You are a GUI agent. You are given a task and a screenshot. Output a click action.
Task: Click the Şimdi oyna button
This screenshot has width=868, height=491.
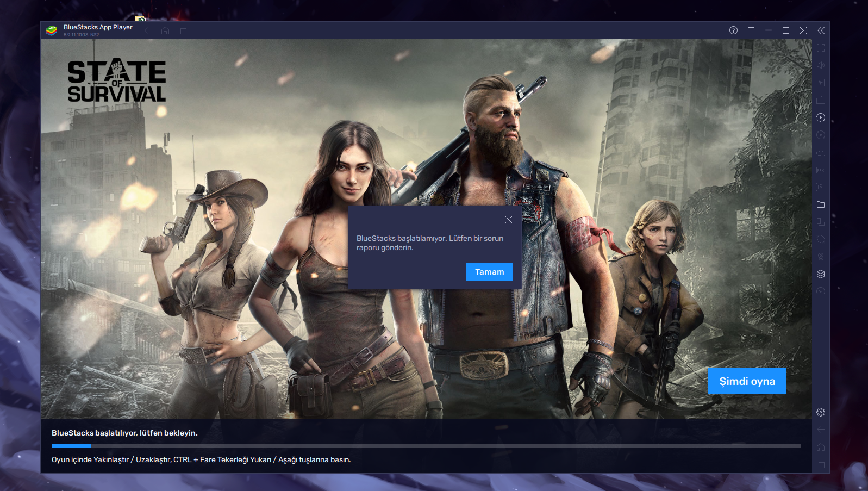(x=747, y=381)
